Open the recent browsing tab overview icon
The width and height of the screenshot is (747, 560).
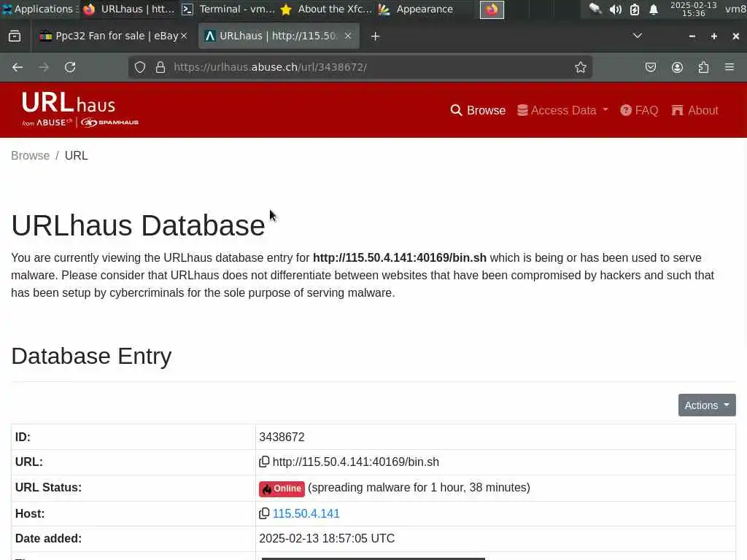(15, 36)
